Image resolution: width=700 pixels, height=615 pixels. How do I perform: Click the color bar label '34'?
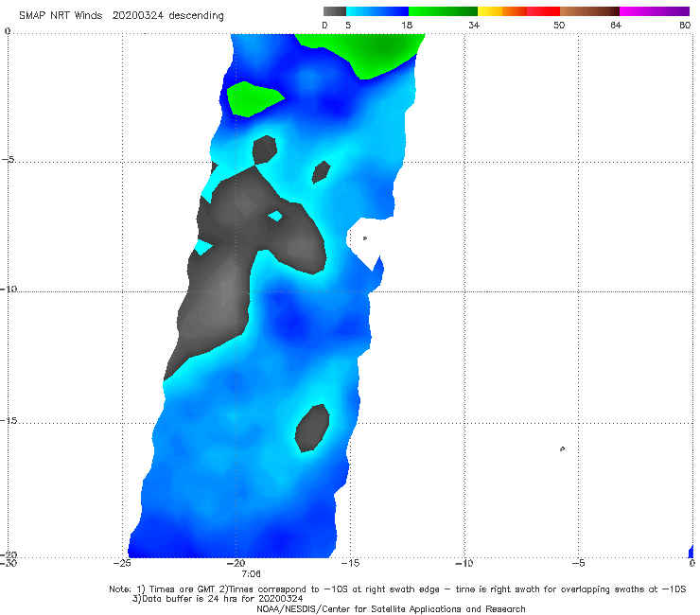[474, 25]
